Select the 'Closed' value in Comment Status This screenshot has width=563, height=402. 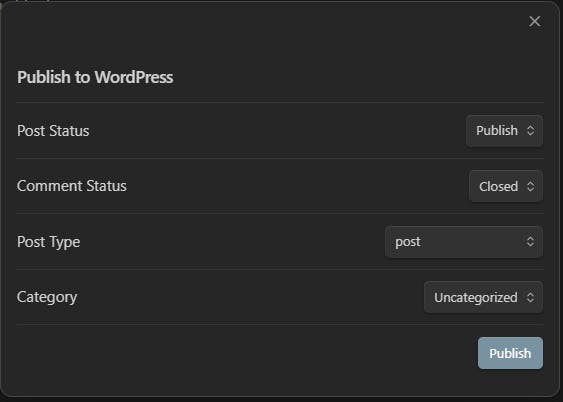tap(498, 186)
